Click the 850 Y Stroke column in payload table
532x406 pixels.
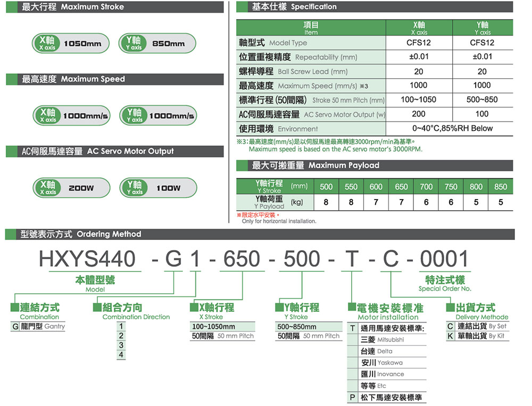[x=501, y=187]
